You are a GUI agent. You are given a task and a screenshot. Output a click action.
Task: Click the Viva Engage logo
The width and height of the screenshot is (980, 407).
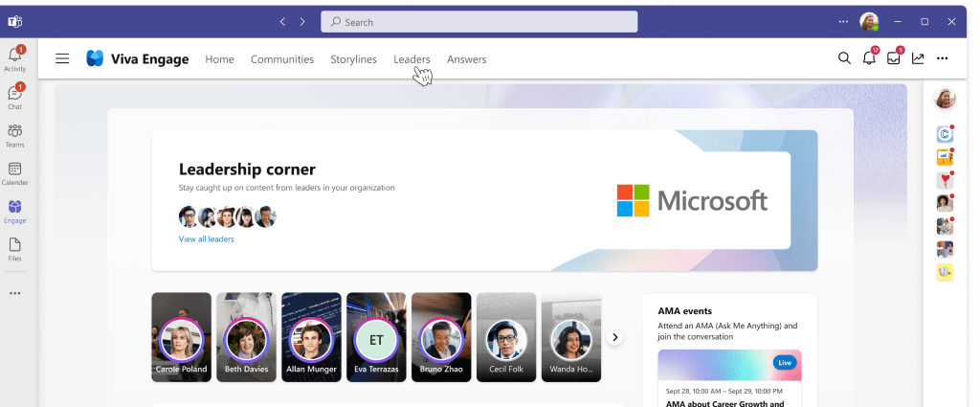95,58
